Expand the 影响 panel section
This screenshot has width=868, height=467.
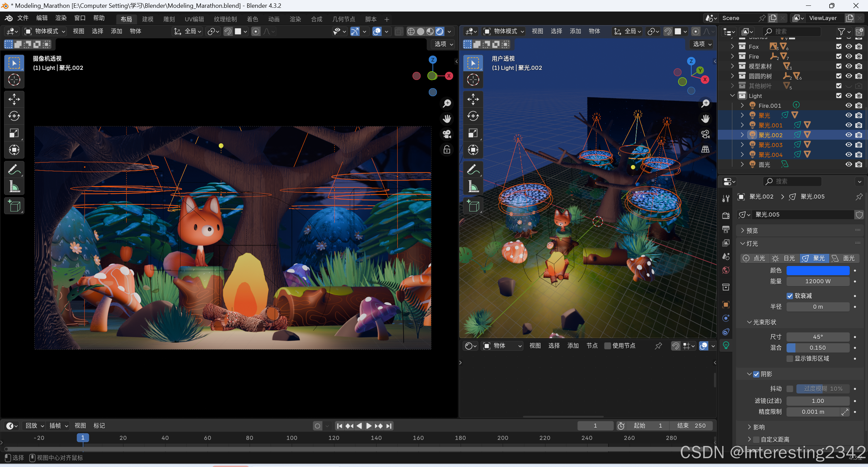pyautogui.click(x=758, y=427)
